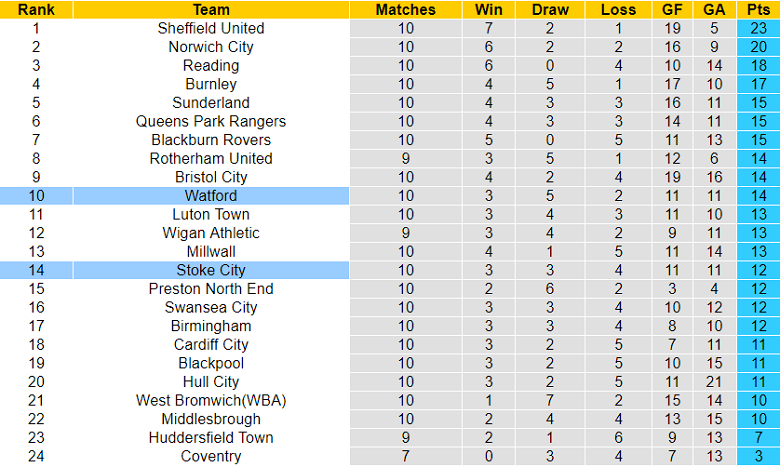This screenshot has height=467, width=780.
Task: Open the West Bromwich(WBA) team entry
Action: pos(211,401)
